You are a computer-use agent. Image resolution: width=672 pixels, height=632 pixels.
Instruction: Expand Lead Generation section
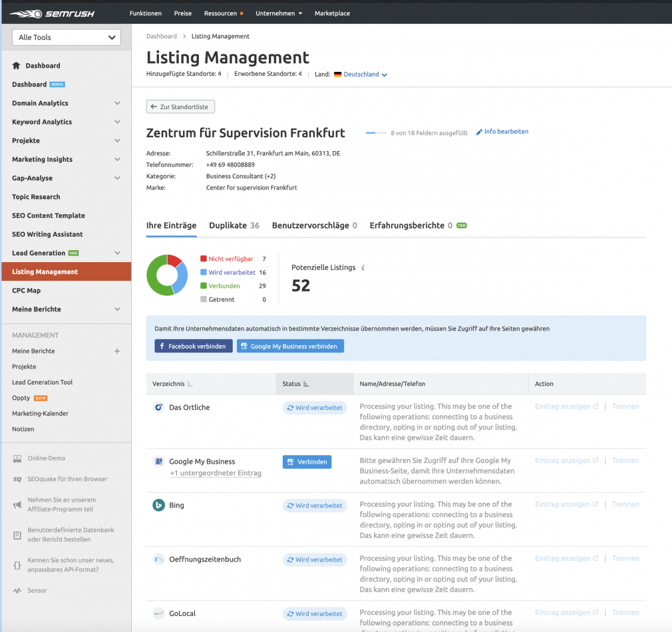pos(117,253)
